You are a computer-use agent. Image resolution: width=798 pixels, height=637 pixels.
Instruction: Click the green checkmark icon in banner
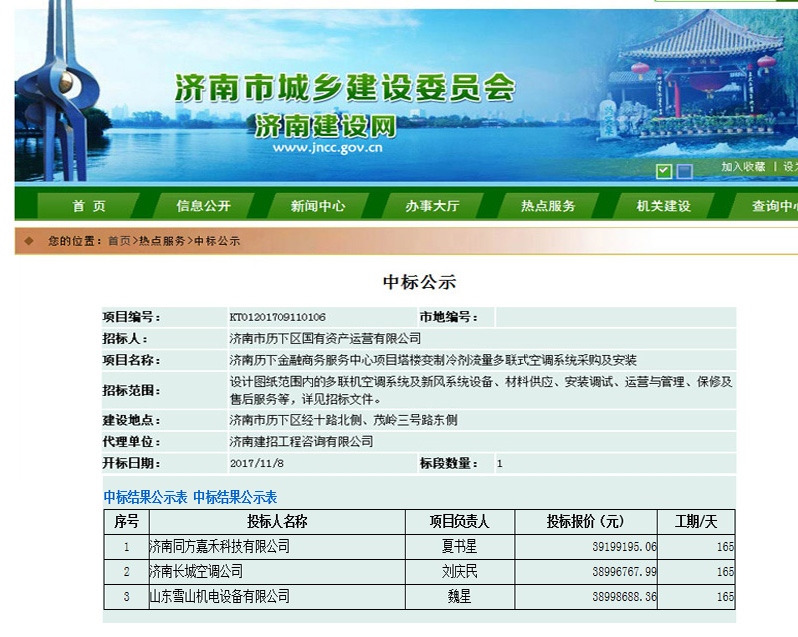pos(664,171)
